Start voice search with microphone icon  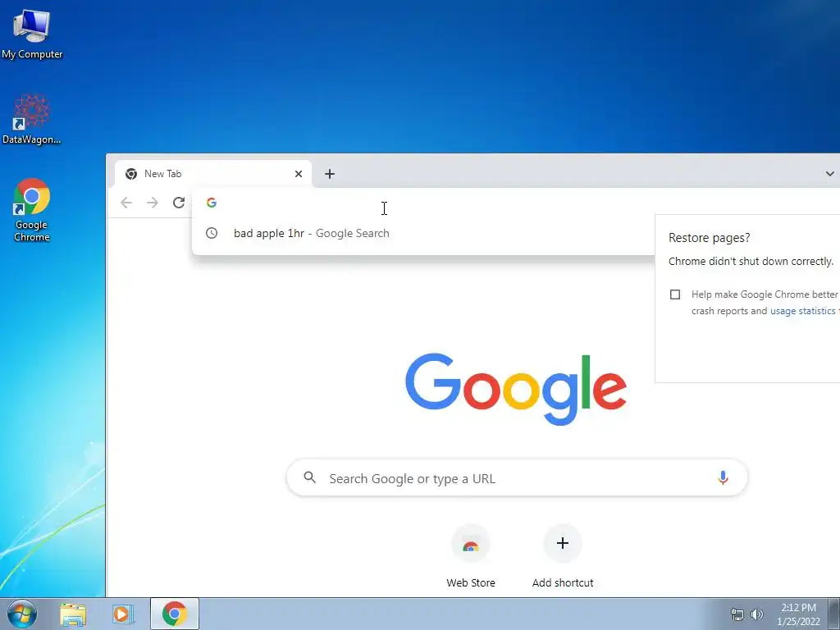point(723,477)
